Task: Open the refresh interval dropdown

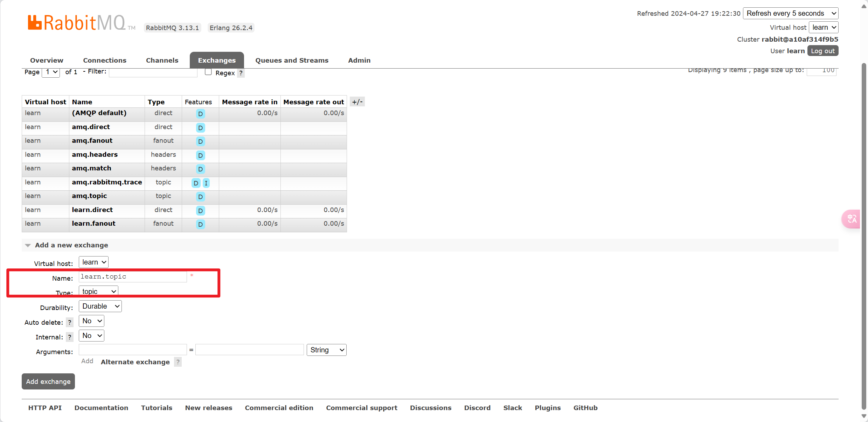Action: tap(790, 13)
